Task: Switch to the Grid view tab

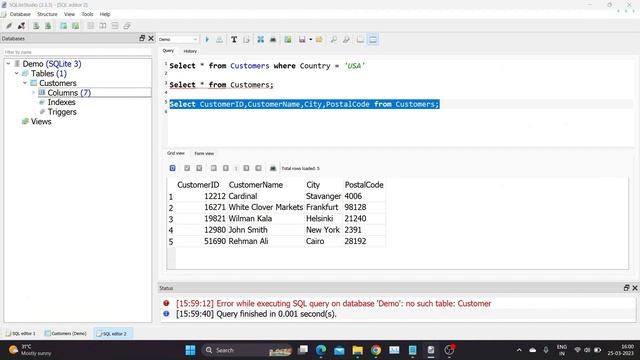Action: point(176,153)
